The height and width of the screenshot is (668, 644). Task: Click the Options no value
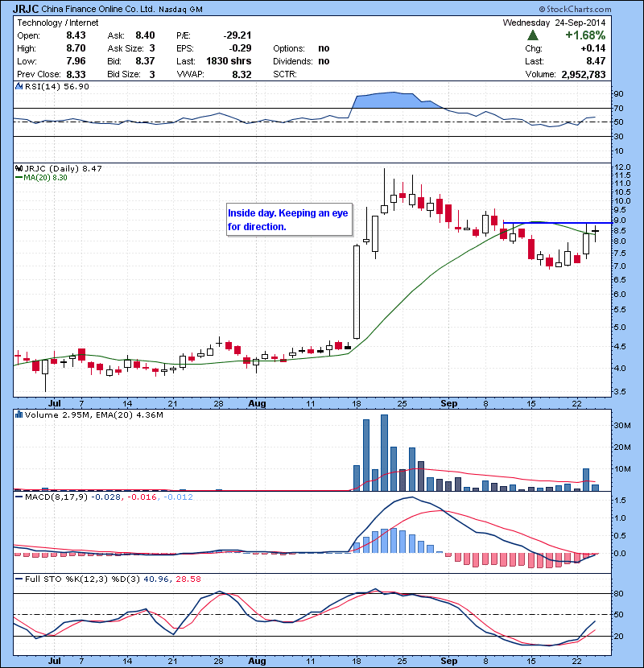(324, 48)
